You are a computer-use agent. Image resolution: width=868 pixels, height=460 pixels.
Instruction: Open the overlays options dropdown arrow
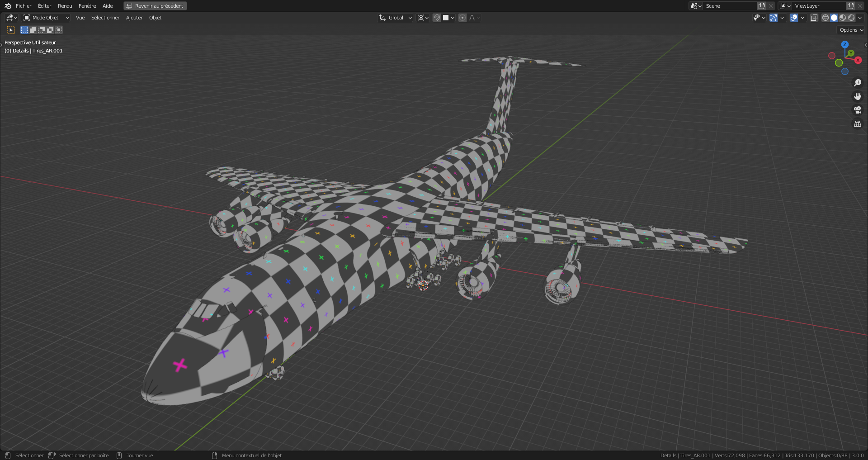[x=802, y=18]
